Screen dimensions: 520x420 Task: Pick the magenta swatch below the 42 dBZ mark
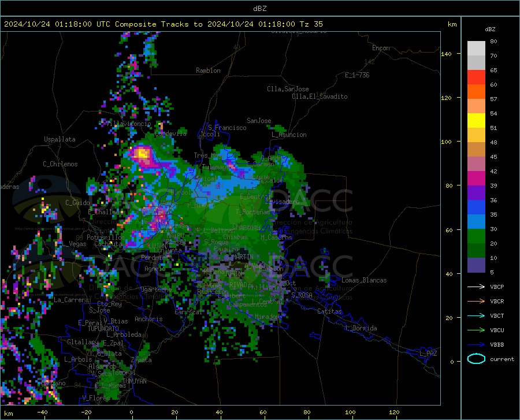476,179
